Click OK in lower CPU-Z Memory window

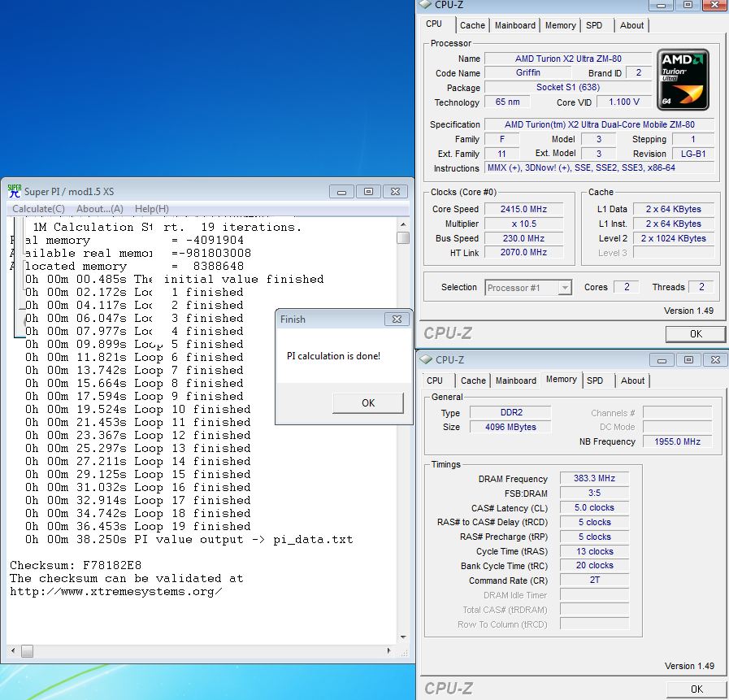696,689
